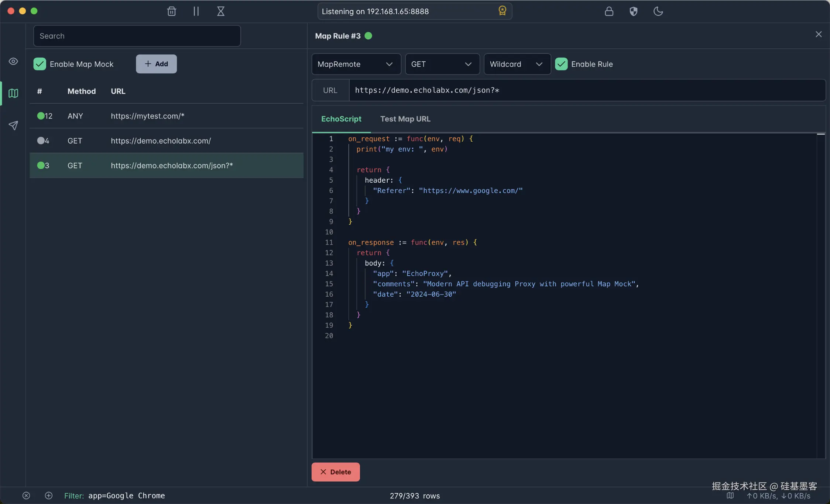The width and height of the screenshot is (830, 504).
Task: Open the GET method dropdown
Action: pos(442,64)
